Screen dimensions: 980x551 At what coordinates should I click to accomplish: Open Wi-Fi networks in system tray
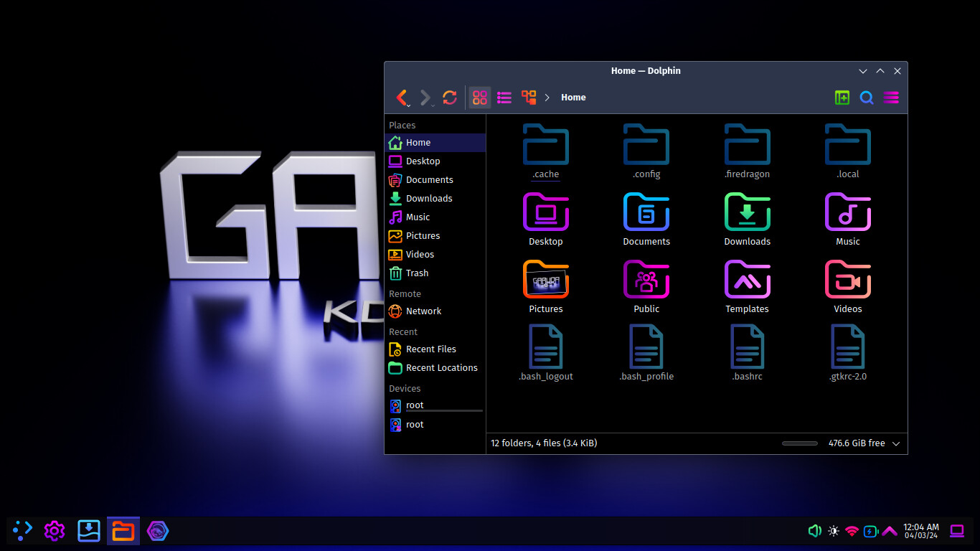click(x=852, y=531)
